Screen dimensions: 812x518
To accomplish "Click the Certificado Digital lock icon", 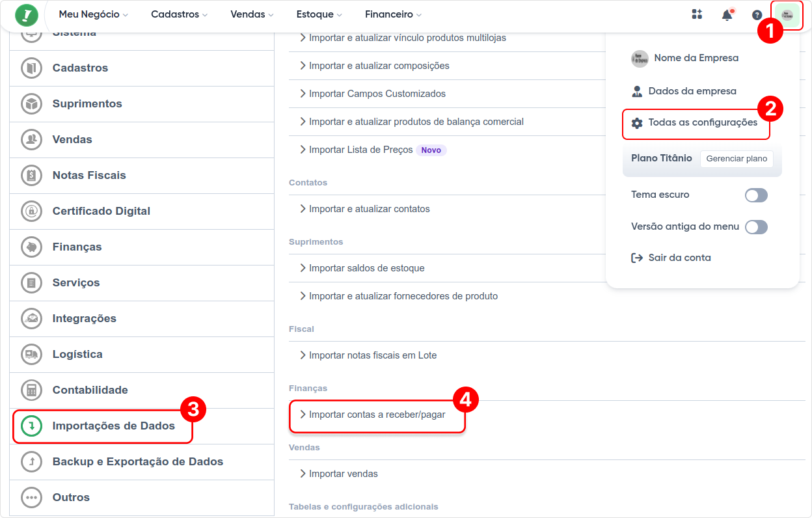I will pyautogui.click(x=31, y=211).
